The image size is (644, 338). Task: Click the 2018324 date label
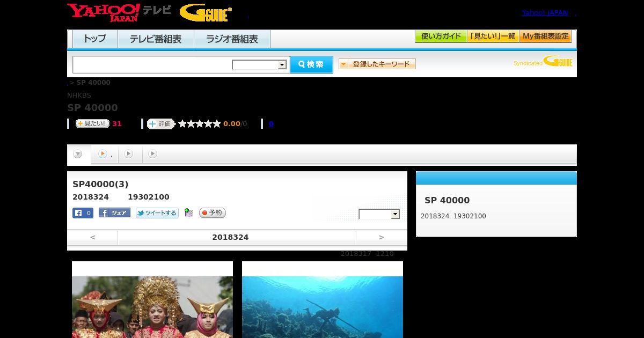pos(230,237)
